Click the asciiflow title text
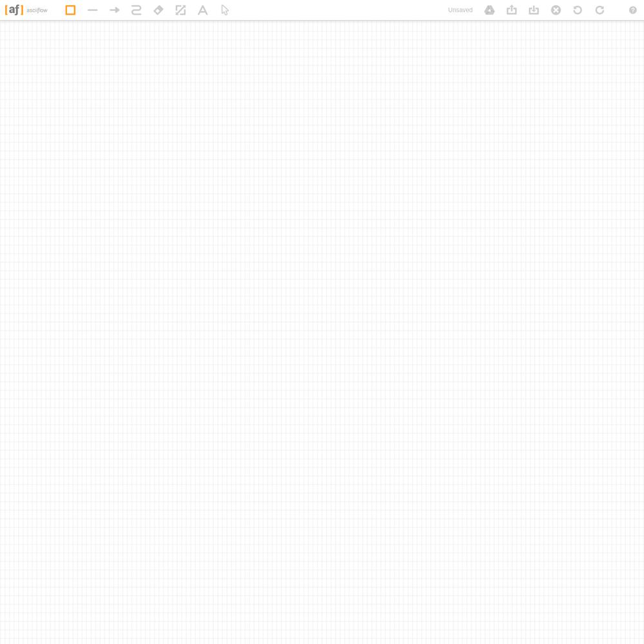 click(37, 10)
